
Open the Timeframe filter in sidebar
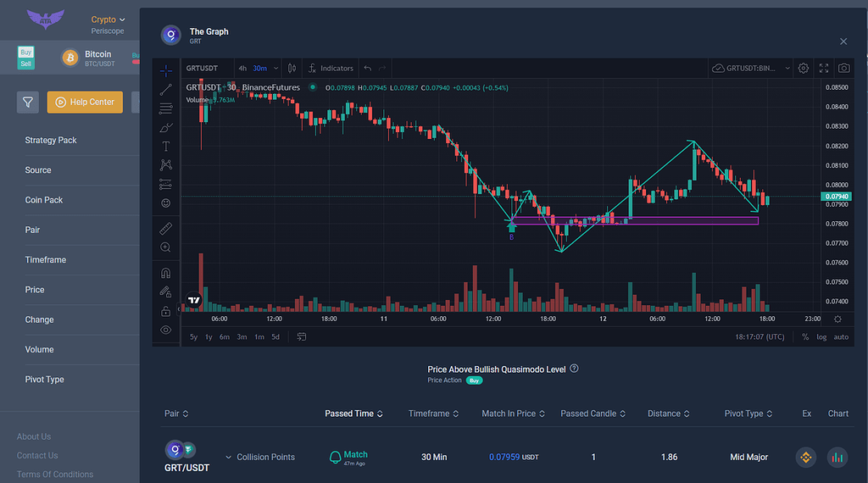click(46, 259)
